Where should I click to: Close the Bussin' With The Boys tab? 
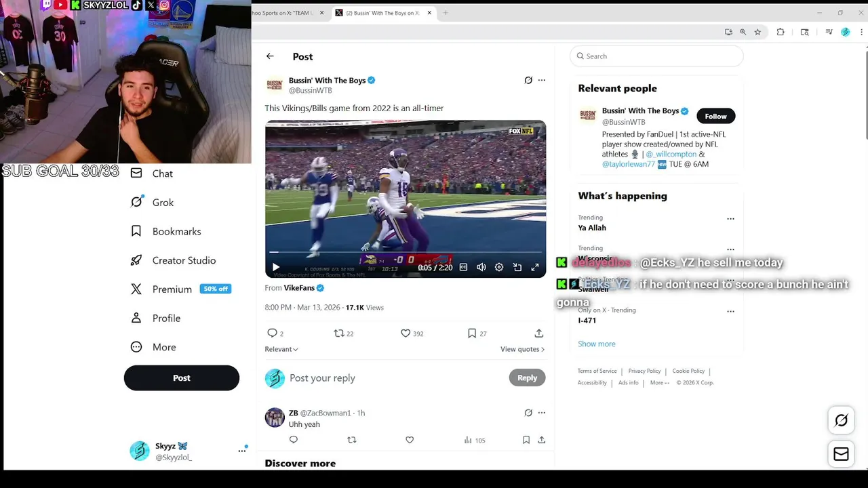coord(429,13)
